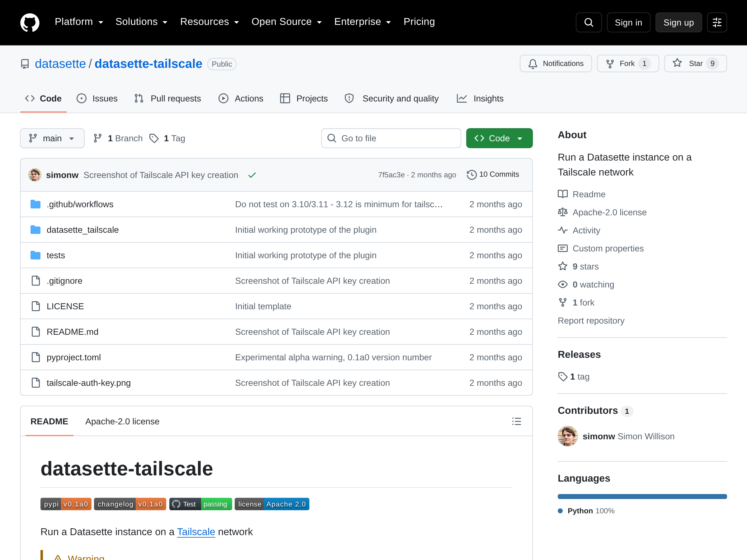View the 0 watching link

click(x=586, y=285)
